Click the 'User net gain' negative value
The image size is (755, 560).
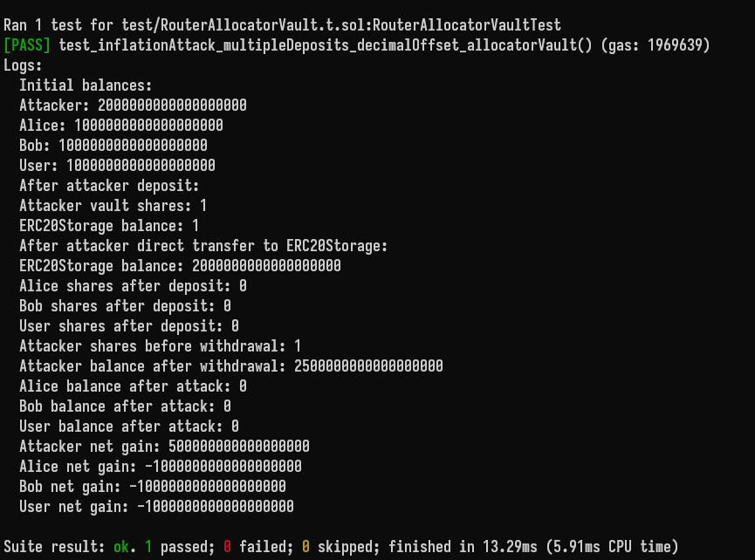click(x=216, y=507)
